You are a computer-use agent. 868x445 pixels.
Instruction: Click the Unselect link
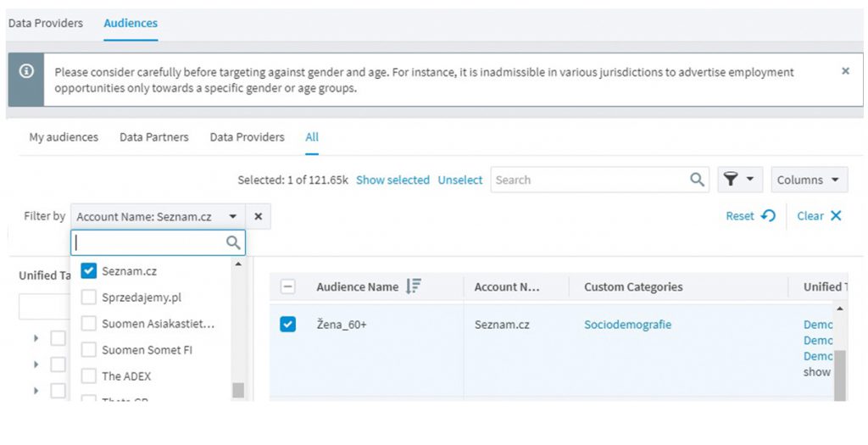pyautogui.click(x=460, y=180)
